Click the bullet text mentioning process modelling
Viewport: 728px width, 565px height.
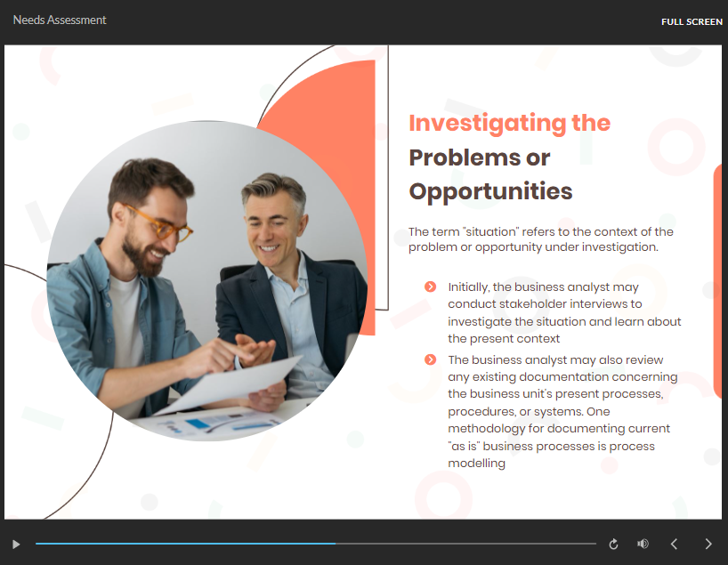[563, 411]
